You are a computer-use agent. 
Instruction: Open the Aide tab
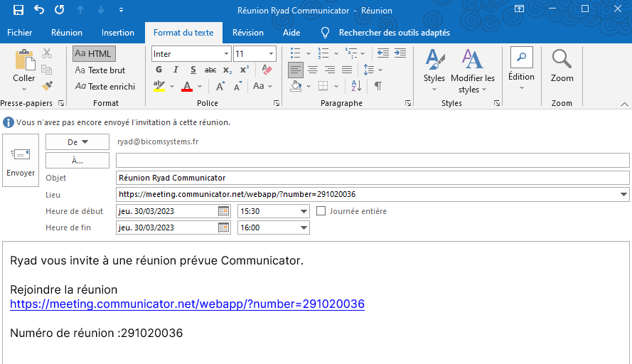coord(291,33)
